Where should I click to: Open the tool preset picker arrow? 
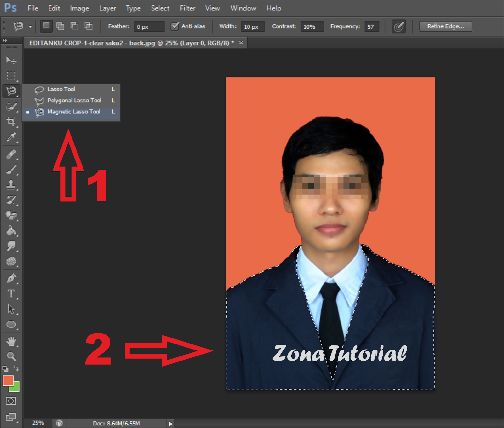tap(30, 27)
